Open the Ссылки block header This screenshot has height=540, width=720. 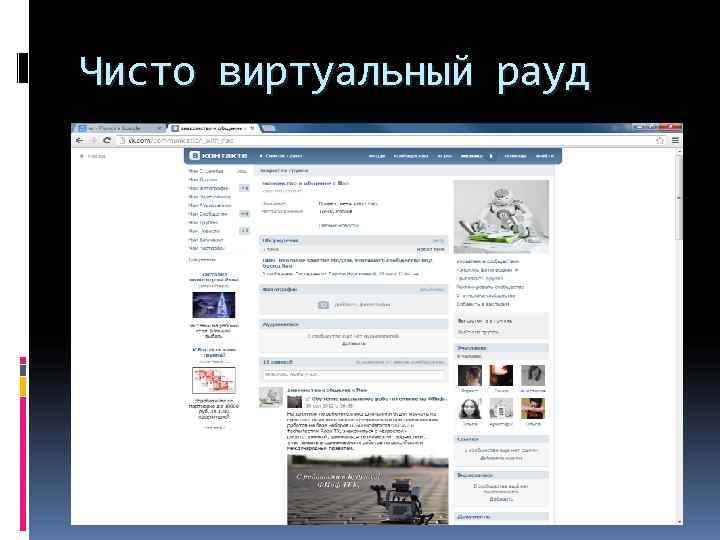(x=501, y=439)
